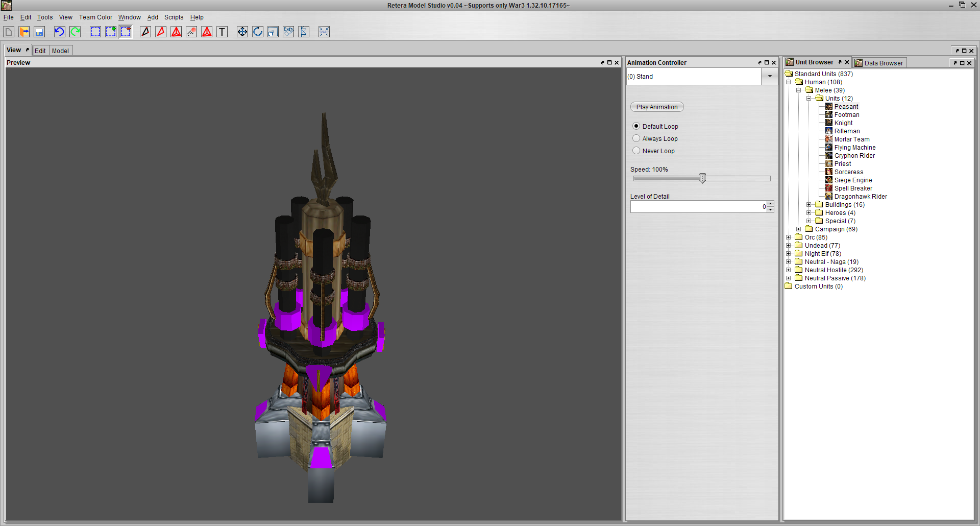This screenshot has width=980, height=526.
Task: Select vertex selection type black triangle icon
Action: (145, 32)
